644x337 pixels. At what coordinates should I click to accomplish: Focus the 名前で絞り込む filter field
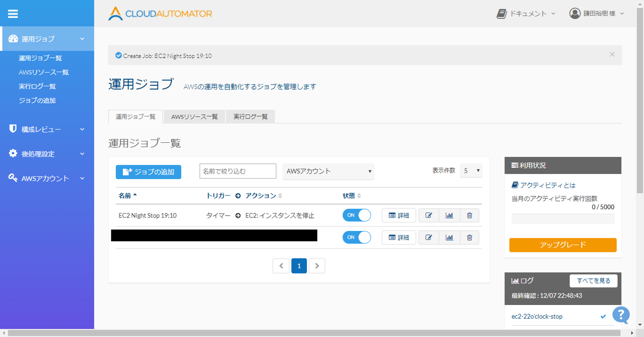238,171
